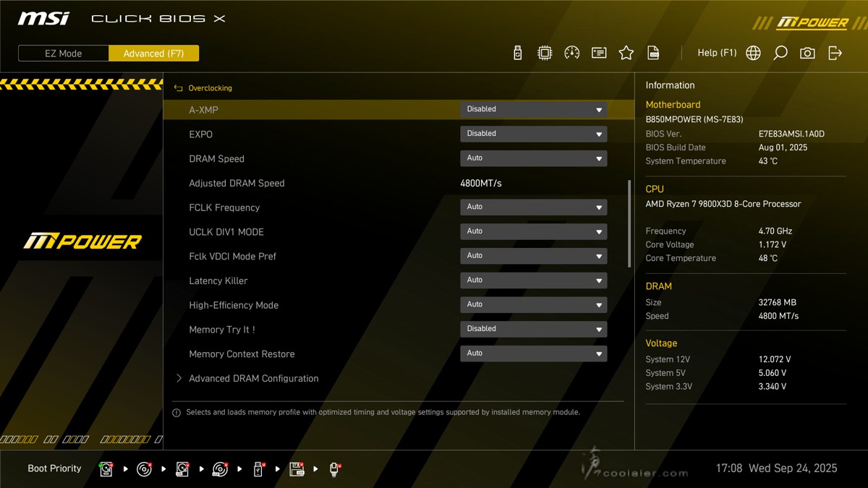Open the search magnifier icon
Screen dimensions: 868x488
pyautogui.click(x=780, y=53)
